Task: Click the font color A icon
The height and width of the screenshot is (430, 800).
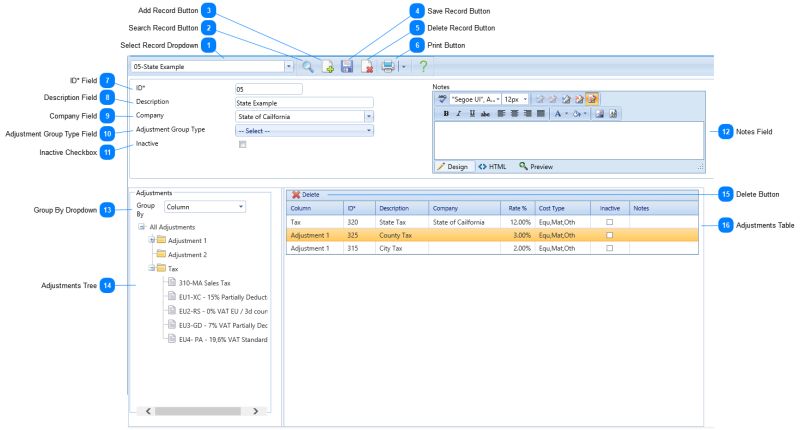Action: 558,114
